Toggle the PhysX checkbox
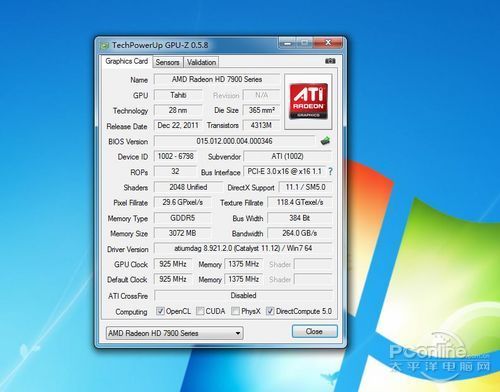500x392 pixels. tap(235, 311)
